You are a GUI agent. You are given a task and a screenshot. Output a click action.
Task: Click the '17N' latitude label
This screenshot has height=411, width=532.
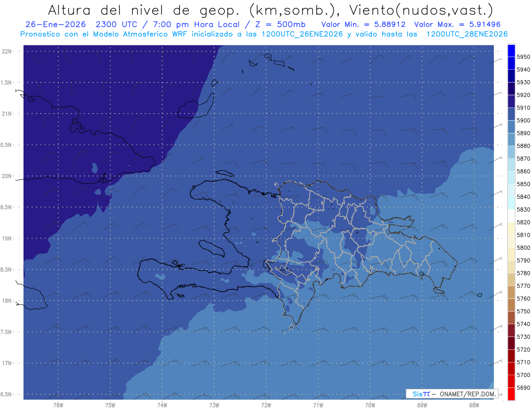tap(7, 363)
